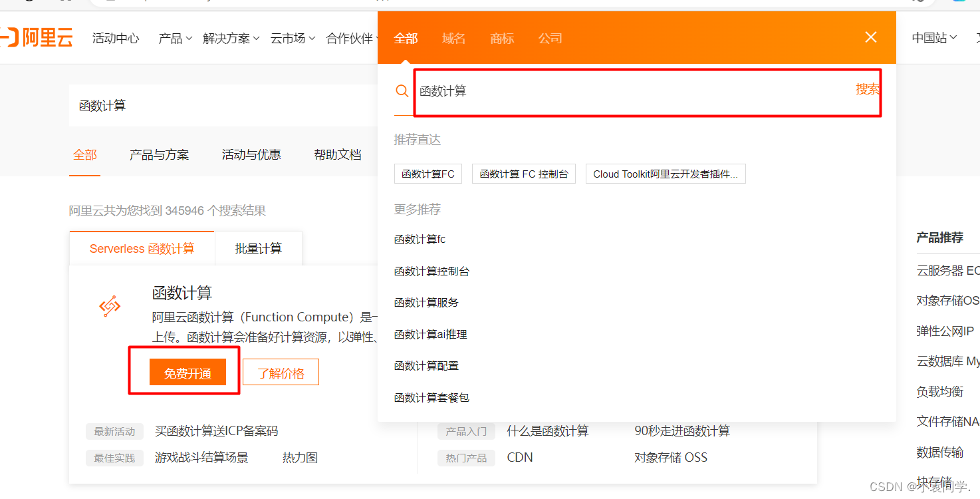980x499 pixels.
Task: Click the 热门产品 tag
Action: [466, 458]
